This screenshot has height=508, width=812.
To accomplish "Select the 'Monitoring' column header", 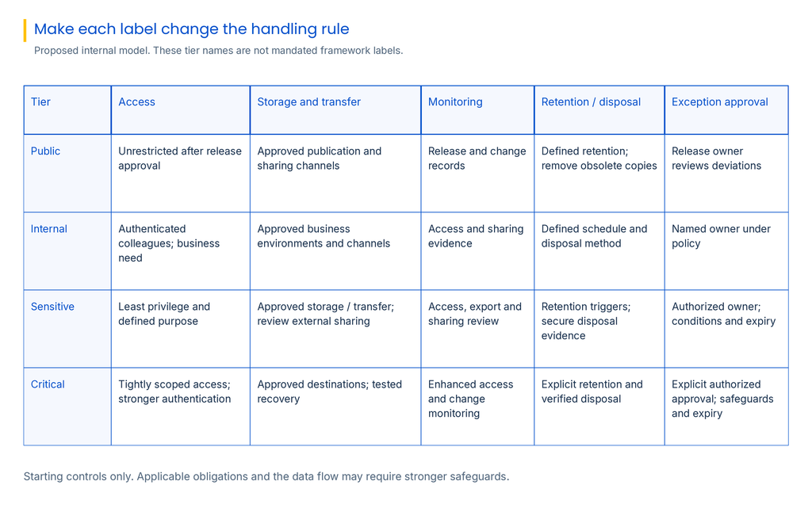I will click(477, 110).
